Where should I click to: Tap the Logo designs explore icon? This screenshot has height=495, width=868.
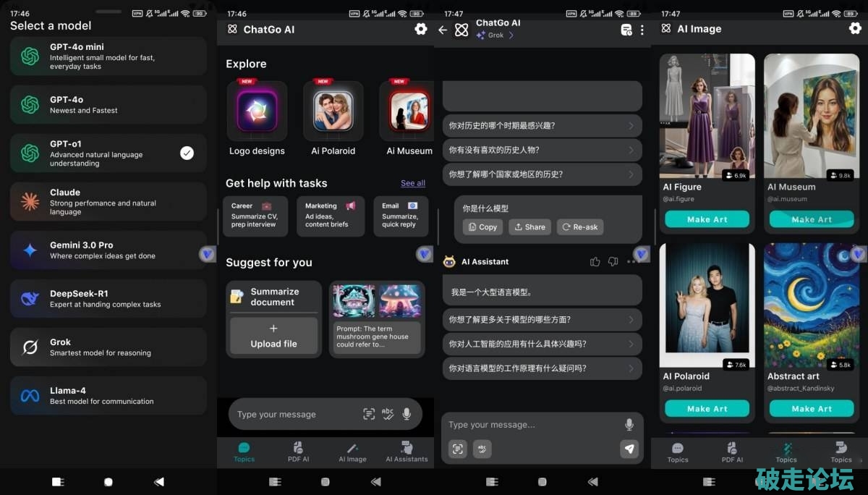coord(257,111)
